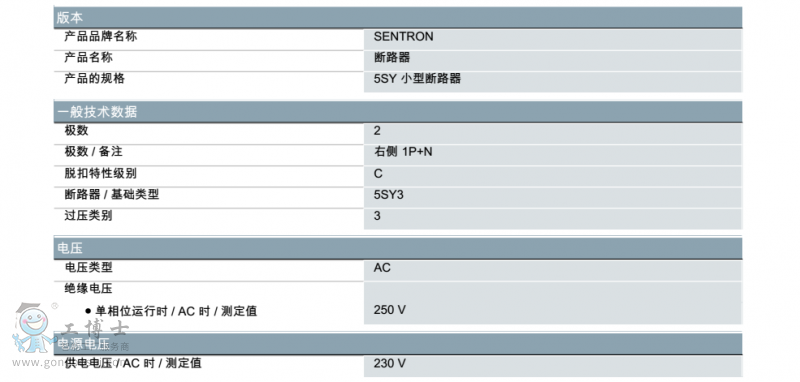
Task: Select the 过压类别 row label
Action: pyautogui.click(x=88, y=216)
